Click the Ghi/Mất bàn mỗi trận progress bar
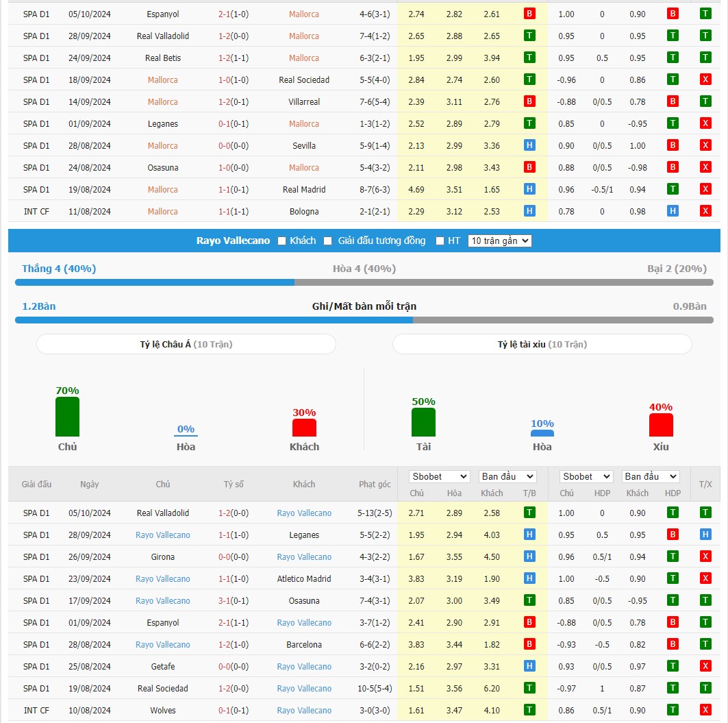The image size is (728, 723). pos(364,320)
